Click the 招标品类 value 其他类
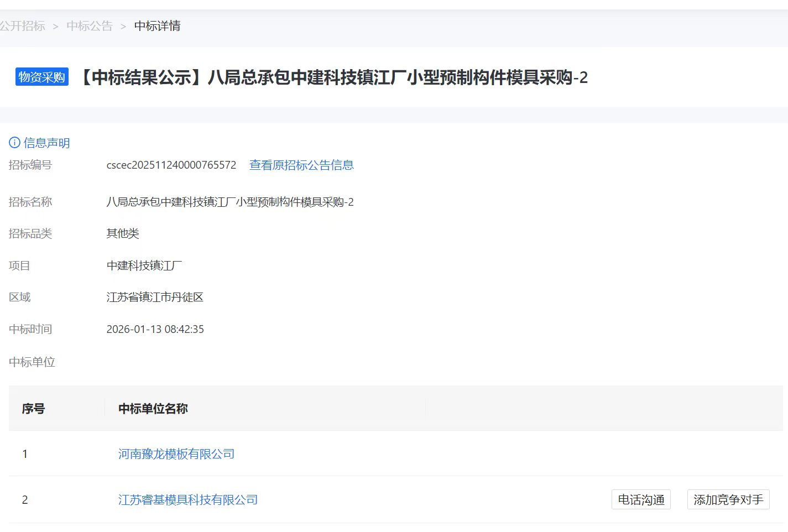This screenshot has width=788, height=532. tap(122, 233)
